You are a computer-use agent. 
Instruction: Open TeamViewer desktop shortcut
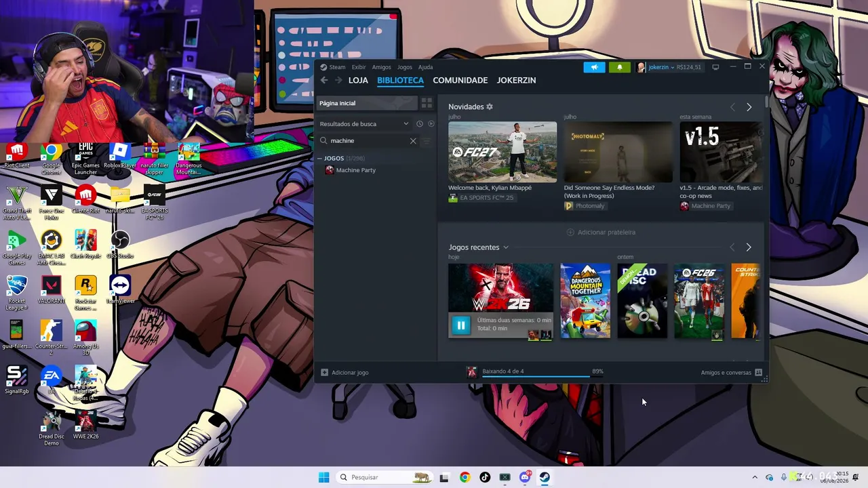tap(120, 290)
